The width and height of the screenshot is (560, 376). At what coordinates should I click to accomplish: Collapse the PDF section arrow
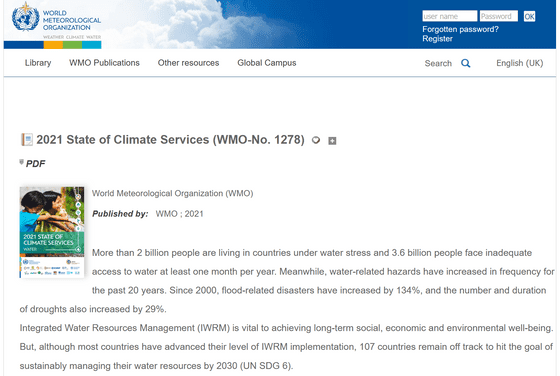pyautogui.click(x=21, y=162)
